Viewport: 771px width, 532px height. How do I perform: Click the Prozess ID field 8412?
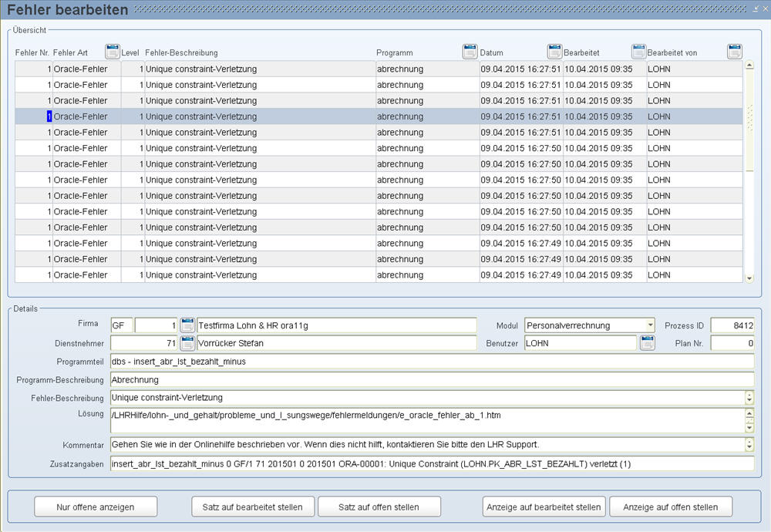click(x=732, y=325)
